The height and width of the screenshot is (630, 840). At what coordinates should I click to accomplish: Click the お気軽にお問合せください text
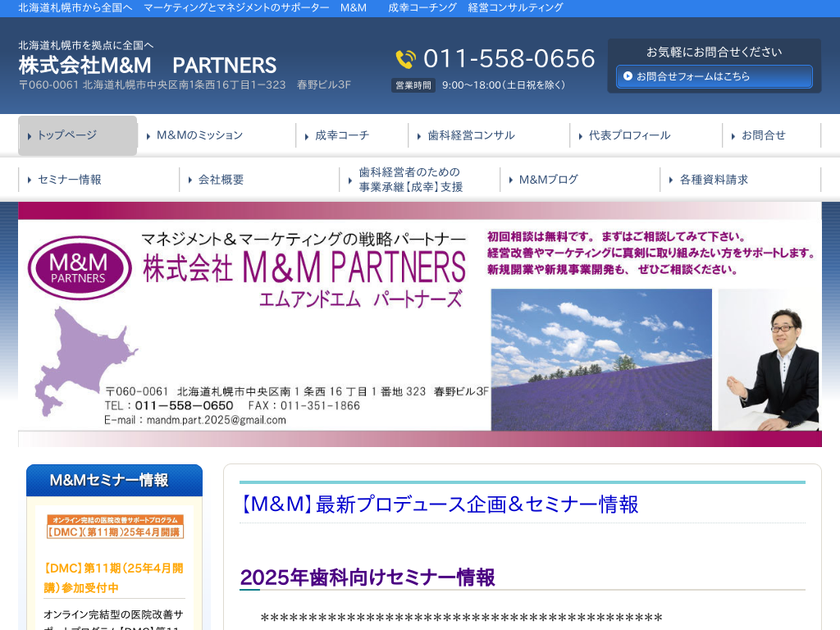(x=714, y=52)
